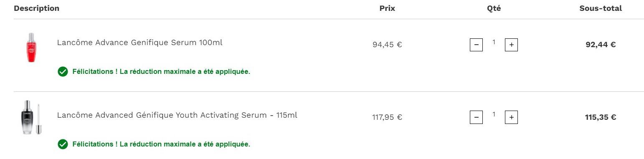
Task: Click the Sous-total column header
Action: [x=601, y=8]
